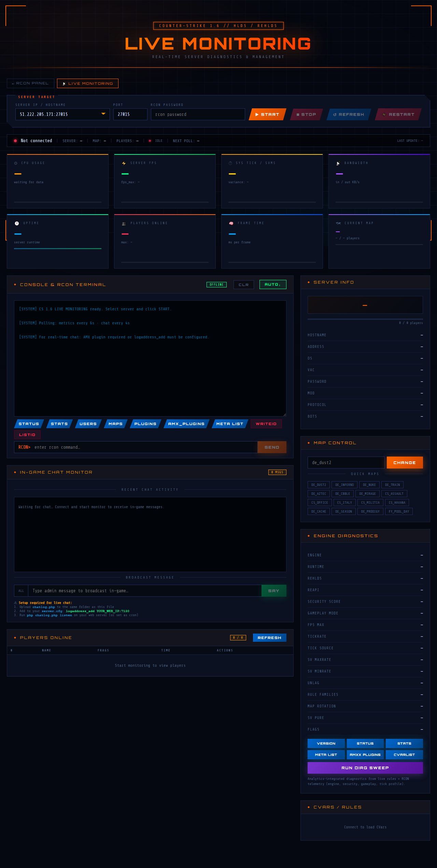Click the SAY broadcast button
437x868 pixels.
(x=274, y=591)
